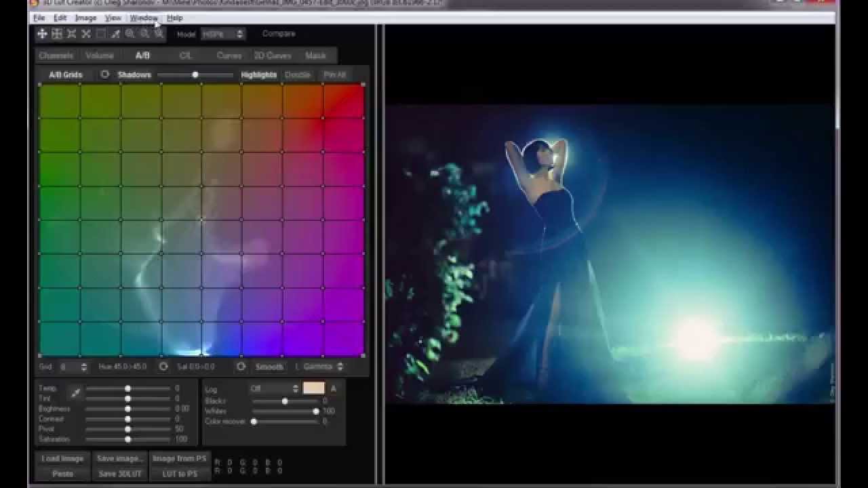Open the Window menu
868x488 pixels.
click(x=144, y=18)
